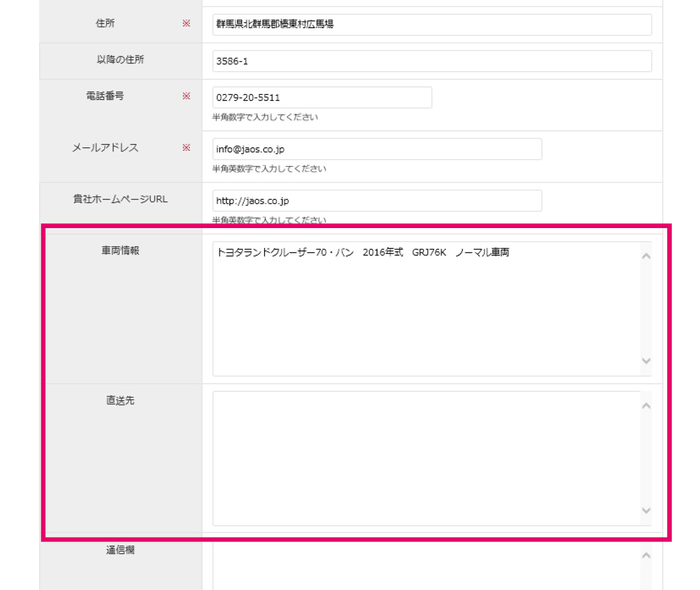Click the 住所 address input field

[x=432, y=24]
